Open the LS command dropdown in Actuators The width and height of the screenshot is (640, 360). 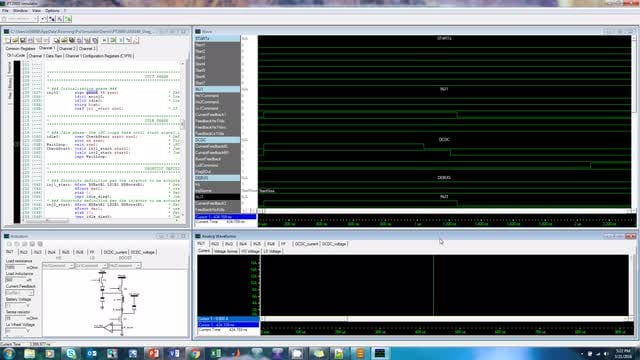tap(91, 266)
